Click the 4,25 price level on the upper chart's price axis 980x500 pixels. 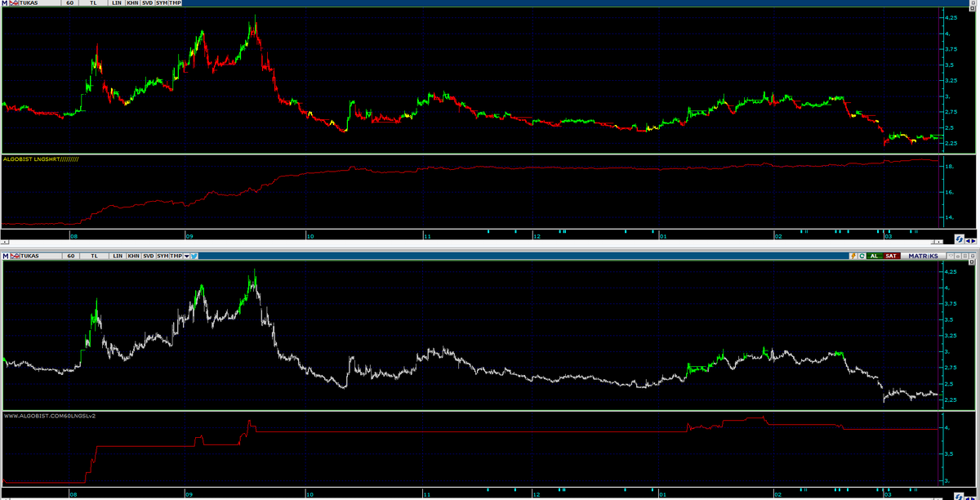click(952, 17)
